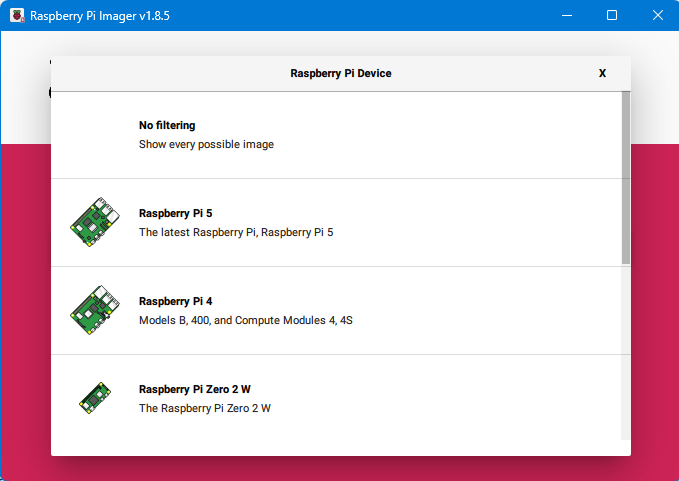Viewport: 679px width, 481px height.
Task: Click the Raspberry Pi Imager logo in title bar
Action: pos(17,16)
